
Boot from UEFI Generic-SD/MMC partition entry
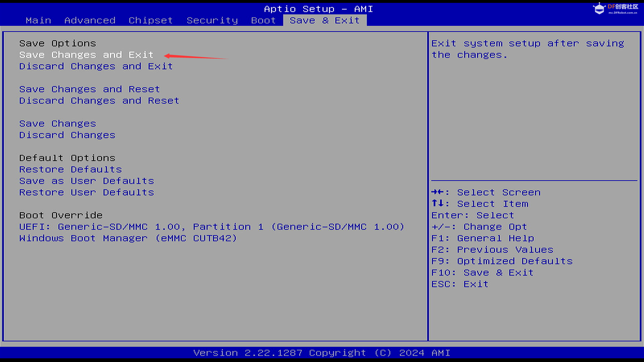(212, 227)
